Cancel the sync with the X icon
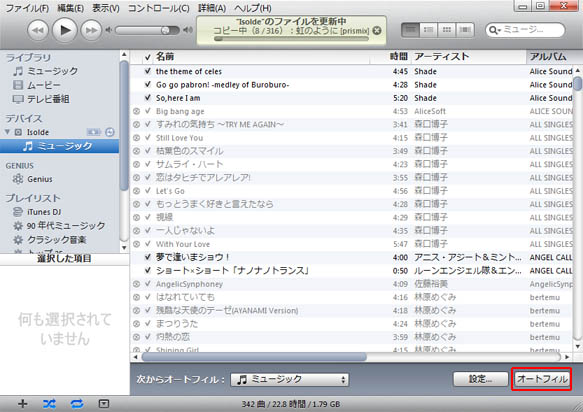Image resolution: width=583 pixels, height=412 pixels. pos(377,30)
